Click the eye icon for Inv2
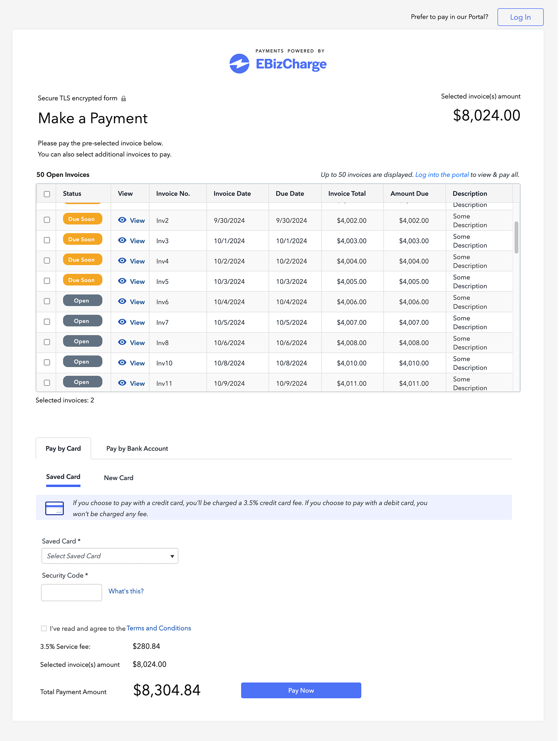The height and width of the screenshot is (741, 560). tap(122, 220)
